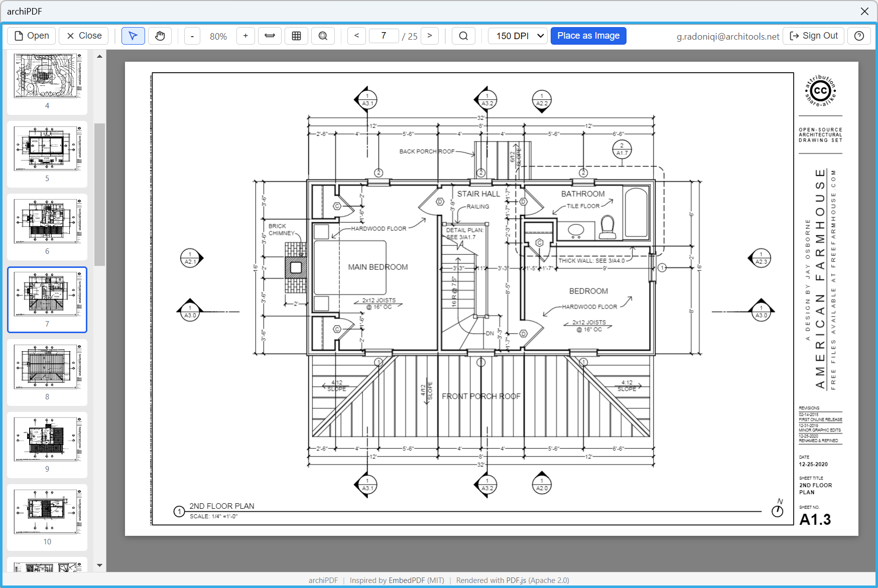
Task: Open a PDF file with Open button
Action: [32, 36]
